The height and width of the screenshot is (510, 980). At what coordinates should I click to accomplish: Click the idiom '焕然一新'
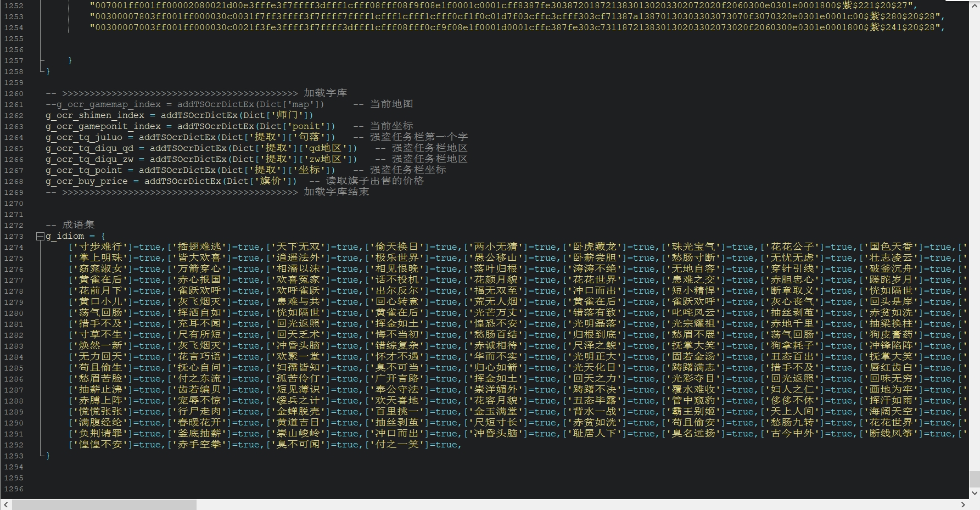point(100,346)
